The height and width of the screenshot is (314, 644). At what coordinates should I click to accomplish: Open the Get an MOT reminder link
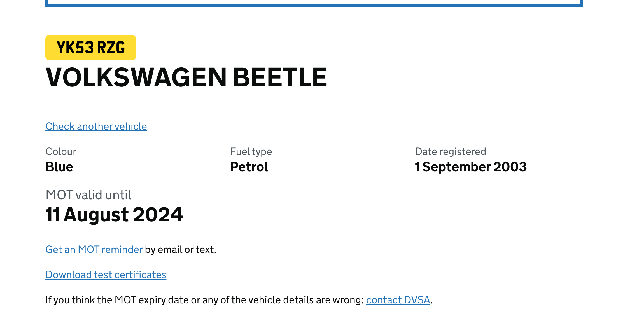coord(94,250)
